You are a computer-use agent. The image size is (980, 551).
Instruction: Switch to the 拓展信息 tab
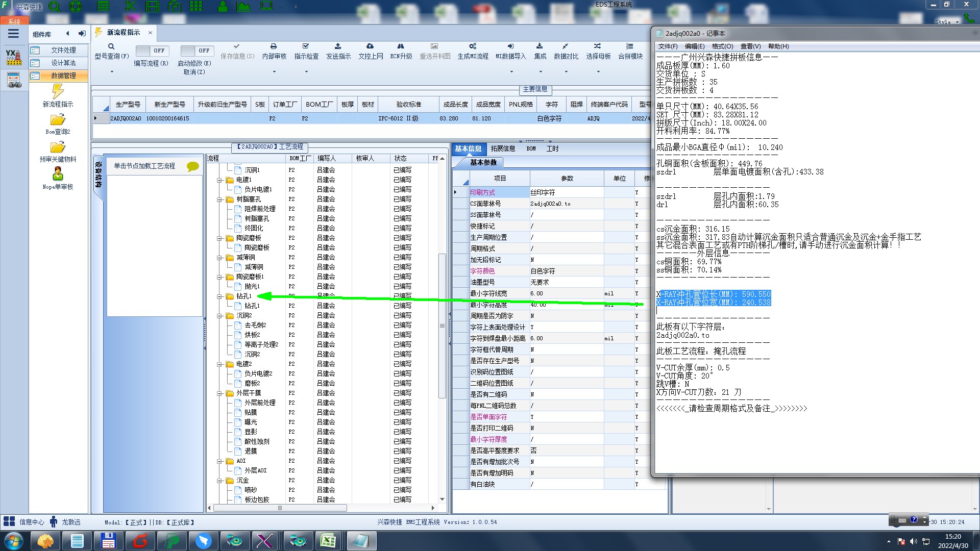coord(503,148)
